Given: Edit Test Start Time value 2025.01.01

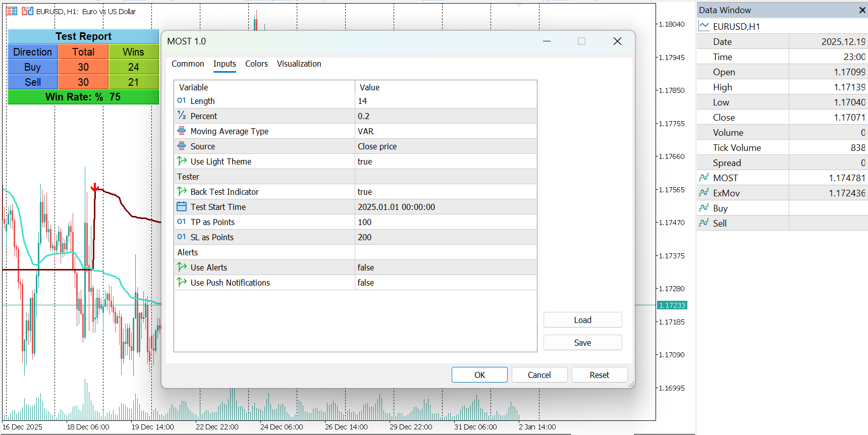Looking at the screenshot, I should pyautogui.click(x=446, y=207).
